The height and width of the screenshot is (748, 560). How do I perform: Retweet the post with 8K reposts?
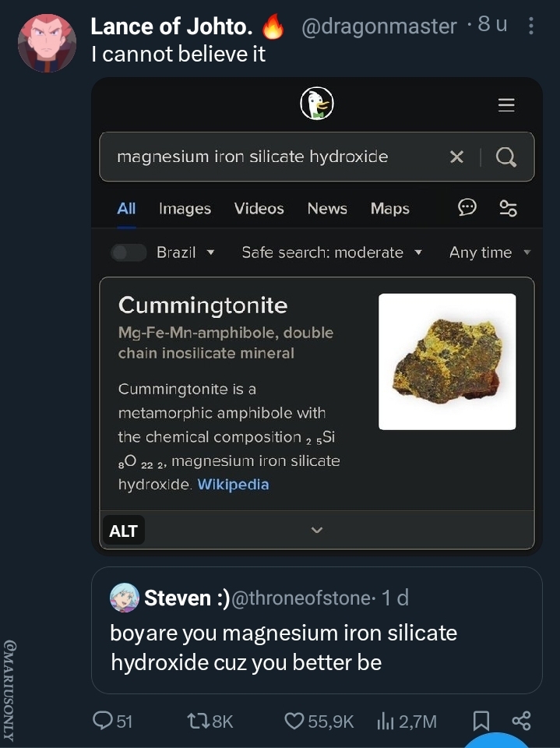[x=199, y=721]
